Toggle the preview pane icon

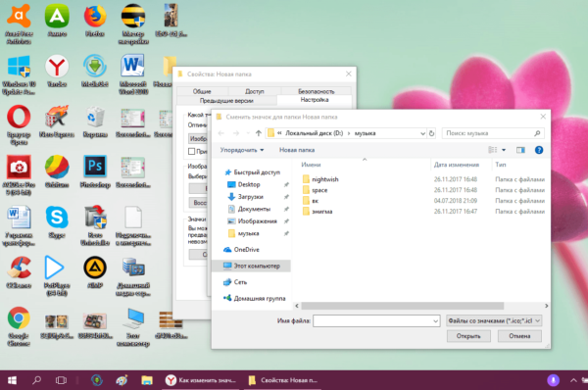[x=520, y=150]
